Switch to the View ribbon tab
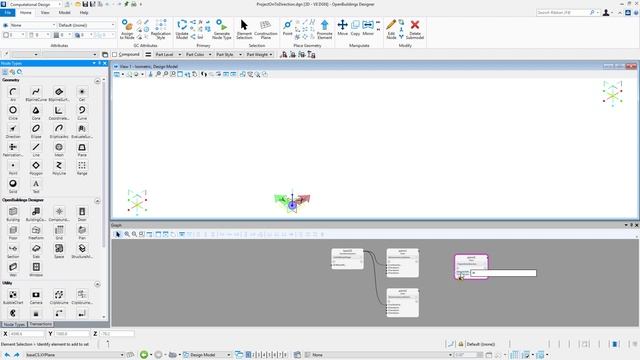Image resolution: width=640 pixels, height=360 pixels. pyautogui.click(x=45, y=13)
